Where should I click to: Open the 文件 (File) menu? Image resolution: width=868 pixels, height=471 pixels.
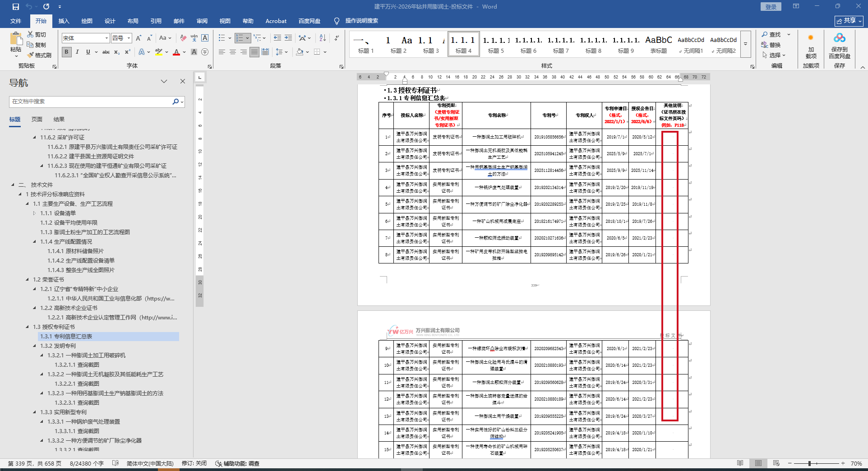coord(16,21)
